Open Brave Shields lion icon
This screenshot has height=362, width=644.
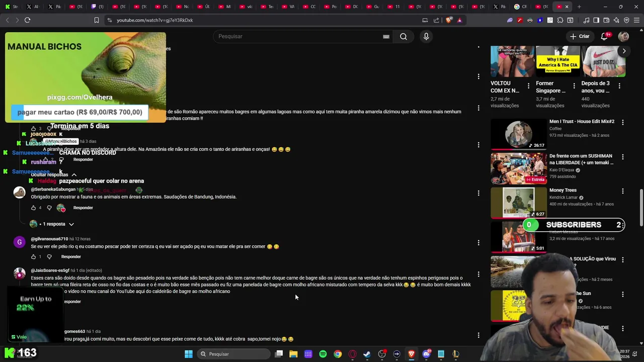pos(449,20)
